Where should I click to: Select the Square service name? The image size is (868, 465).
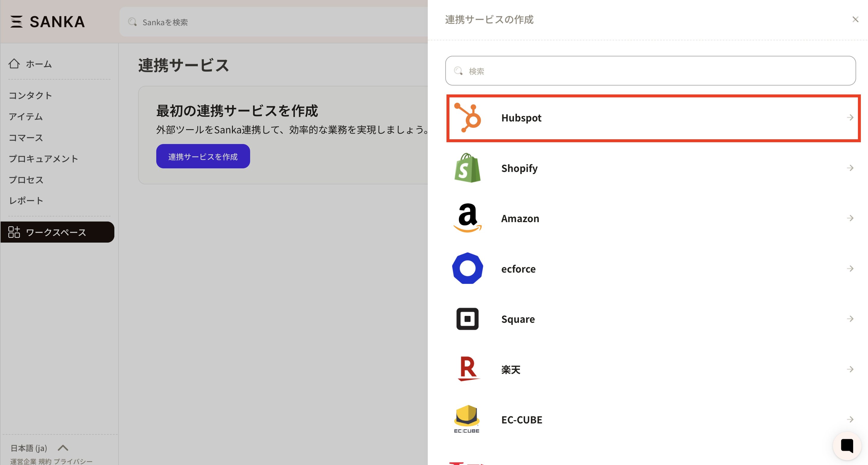518,319
